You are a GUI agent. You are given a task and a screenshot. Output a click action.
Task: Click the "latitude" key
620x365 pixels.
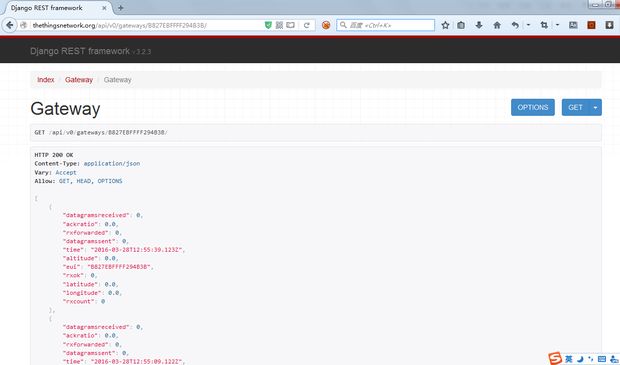click(x=80, y=284)
